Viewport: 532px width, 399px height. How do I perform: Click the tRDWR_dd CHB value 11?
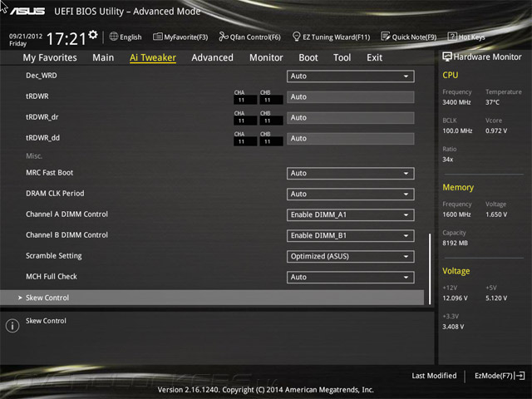click(x=271, y=141)
